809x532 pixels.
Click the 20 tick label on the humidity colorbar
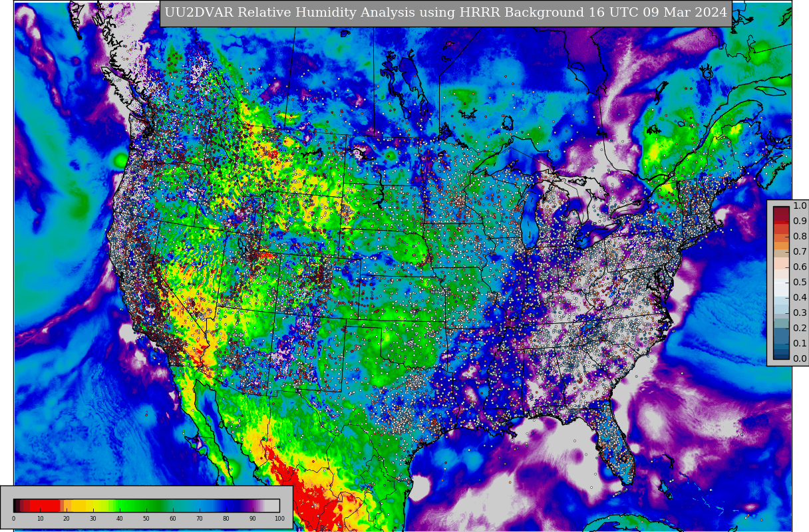tap(67, 519)
